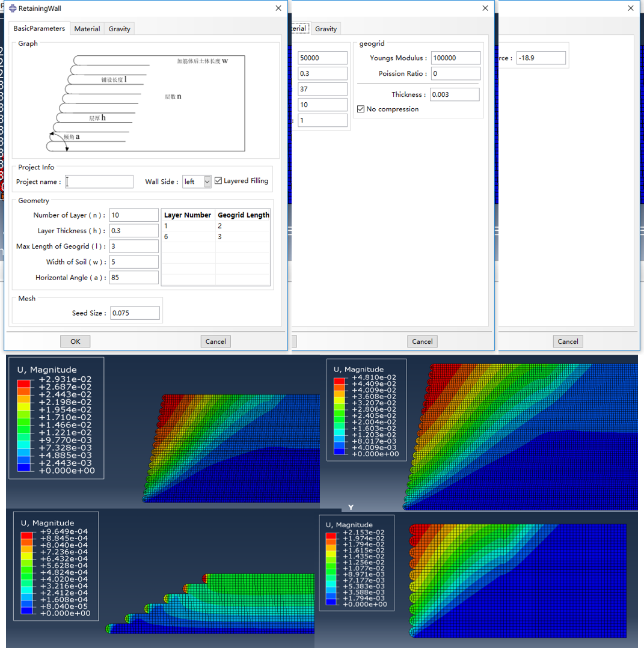Select the Geogrid Length column header
The height and width of the screenshot is (648, 644).
coord(243,215)
